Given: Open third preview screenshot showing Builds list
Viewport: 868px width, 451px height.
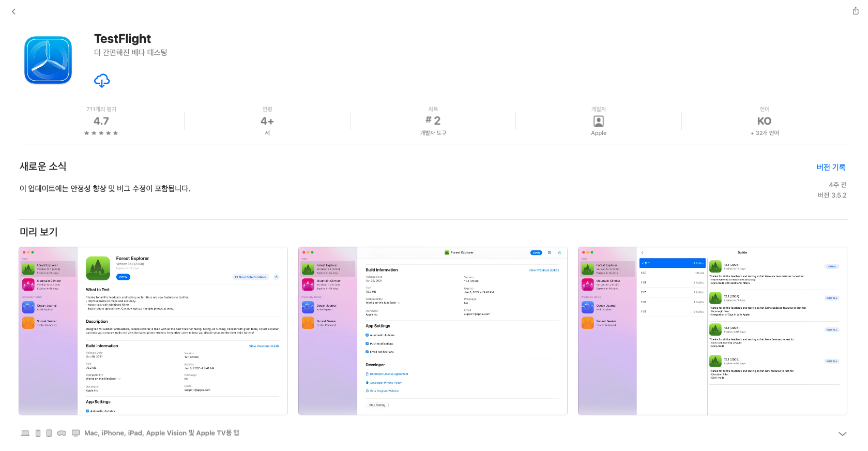Looking at the screenshot, I should point(712,331).
